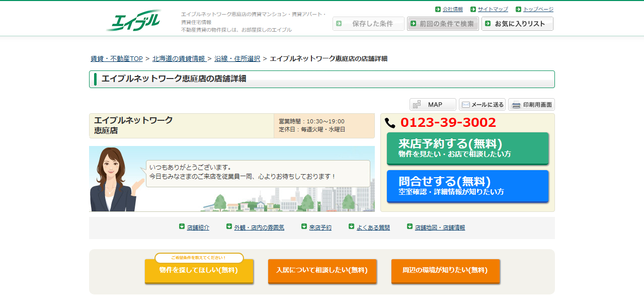Click phone number 0123-39-3002

coord(448,122)
